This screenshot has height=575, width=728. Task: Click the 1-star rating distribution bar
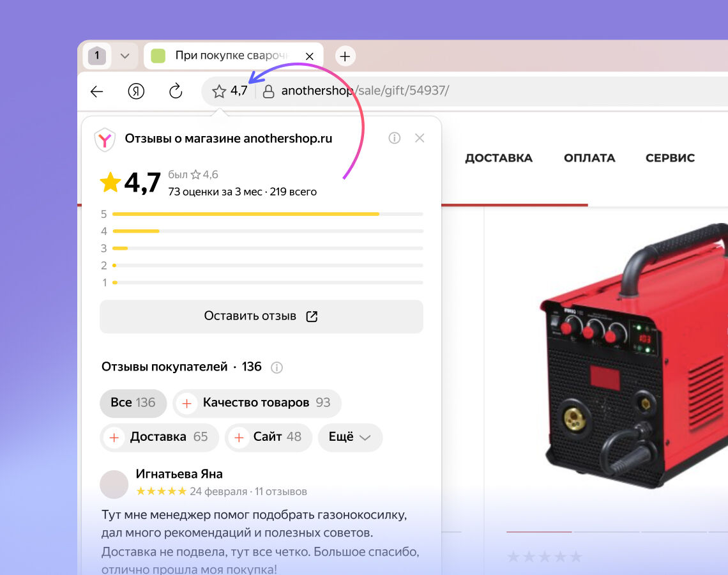[268, 282]
